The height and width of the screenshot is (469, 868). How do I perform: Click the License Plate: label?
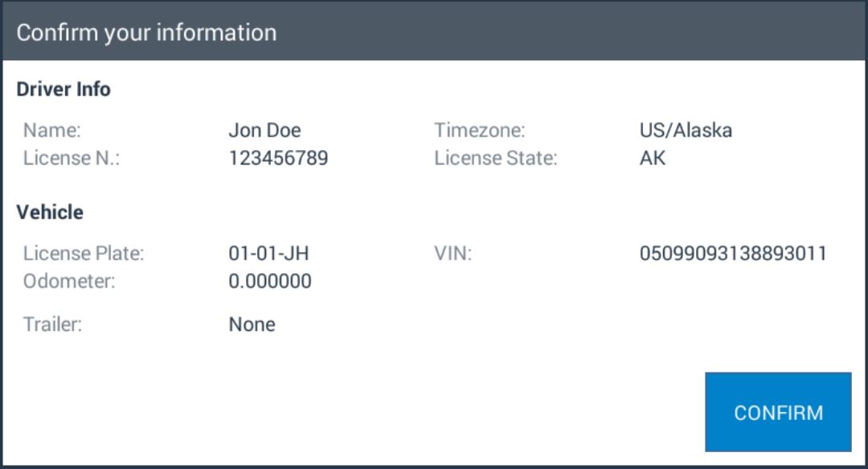click(84, 253)
